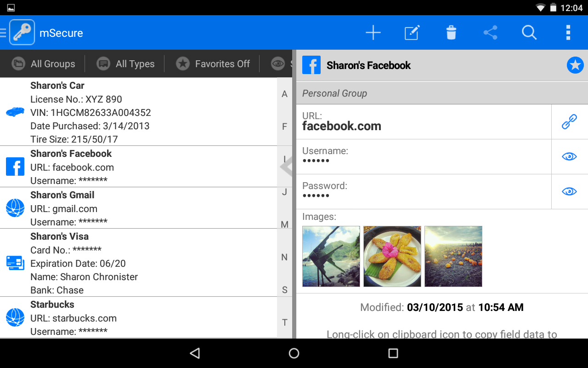Viewport: 588px width, 368px height.
Task: Jump to letter S in the index
Action: click(284, 290)
